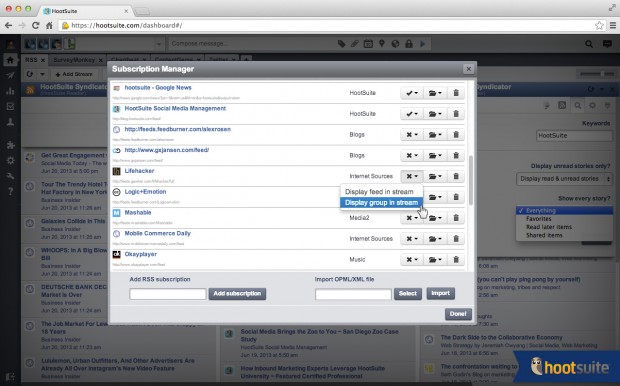Click the subscription list scrollbar
Screen dimensions: 620x386
coord(471,180)
